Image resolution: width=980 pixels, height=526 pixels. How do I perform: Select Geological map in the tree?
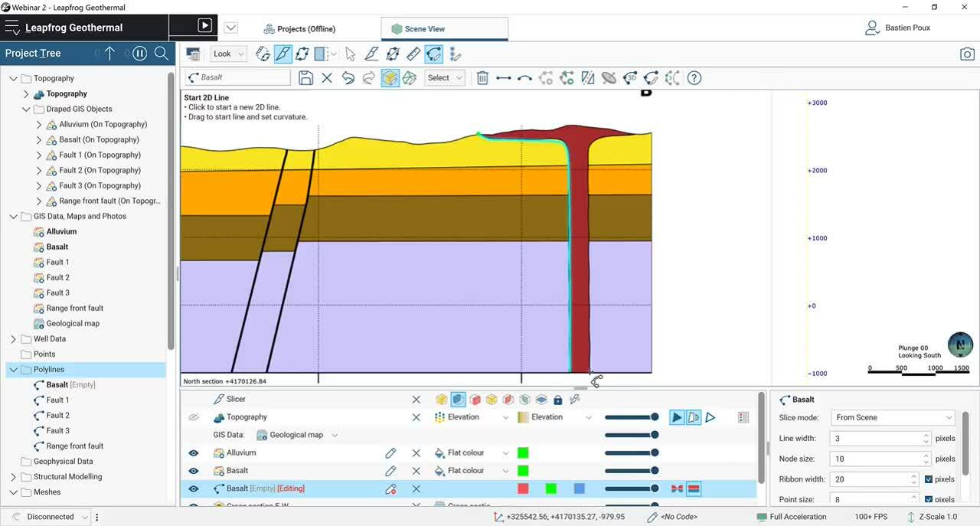point(73,323)
